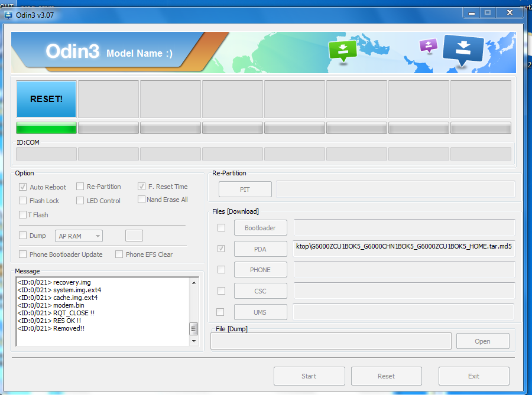Check the CSC file checkbox
Screen dimensions: 532x395
221,290
